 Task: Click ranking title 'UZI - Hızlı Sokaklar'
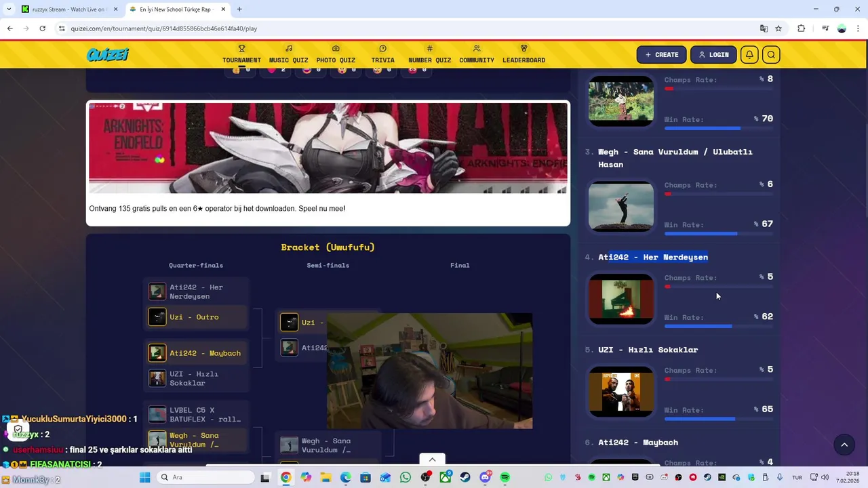coord(648,350)
